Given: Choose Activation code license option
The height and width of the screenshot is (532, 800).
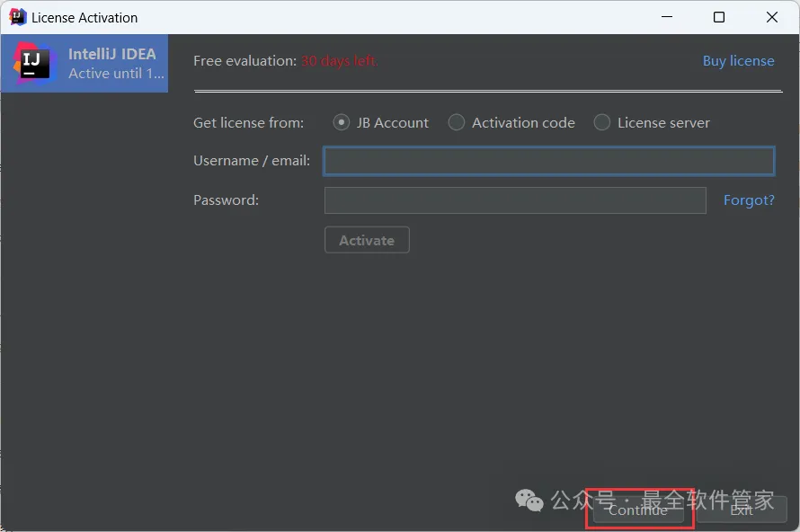Looking at the screenshot, I should tap(456, 122).
